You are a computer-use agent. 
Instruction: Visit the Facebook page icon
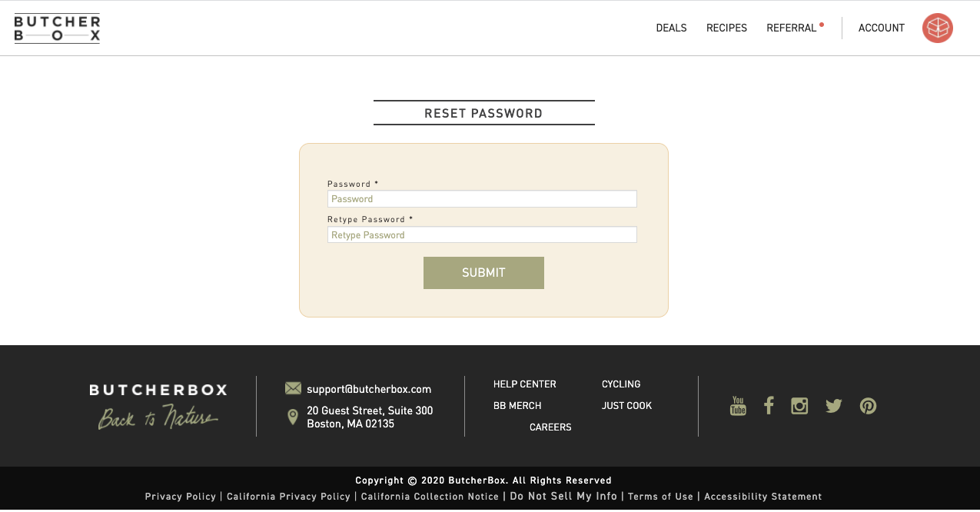[769, 406]
